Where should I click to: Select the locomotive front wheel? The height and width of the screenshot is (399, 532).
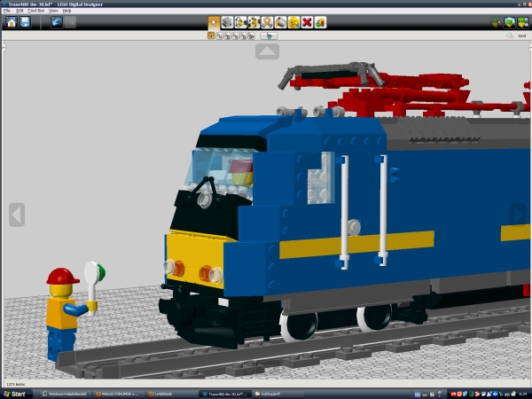[299, 326]
